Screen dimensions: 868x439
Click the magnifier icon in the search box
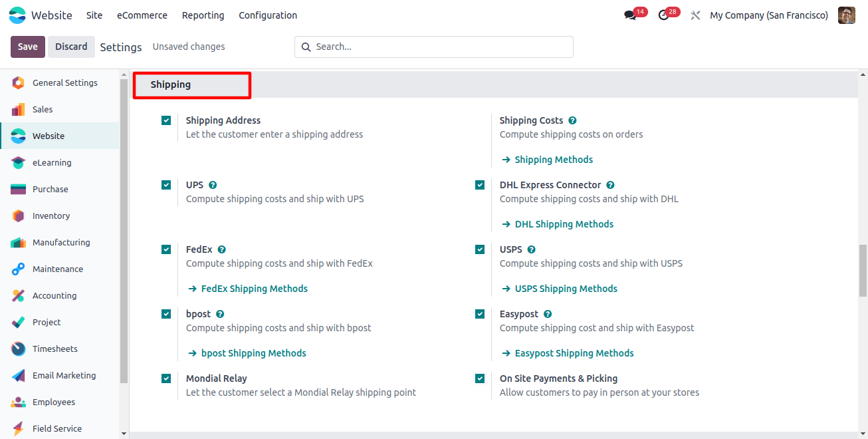(x=306, y=47)
